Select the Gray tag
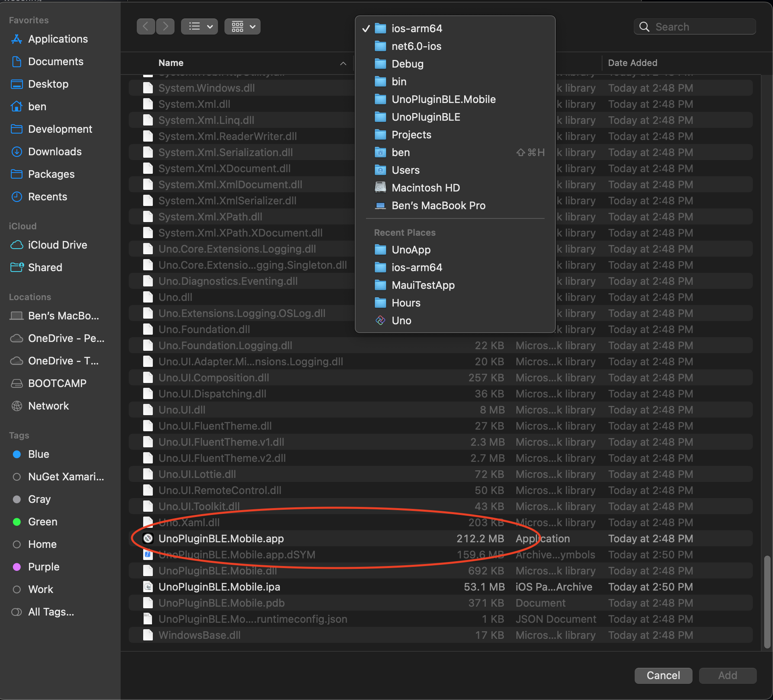This screenshot has width=773, height=700. click(39, 499)
